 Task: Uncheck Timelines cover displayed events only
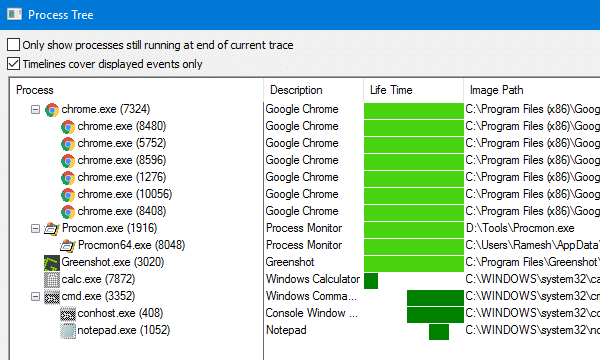(x=13, y=64)
